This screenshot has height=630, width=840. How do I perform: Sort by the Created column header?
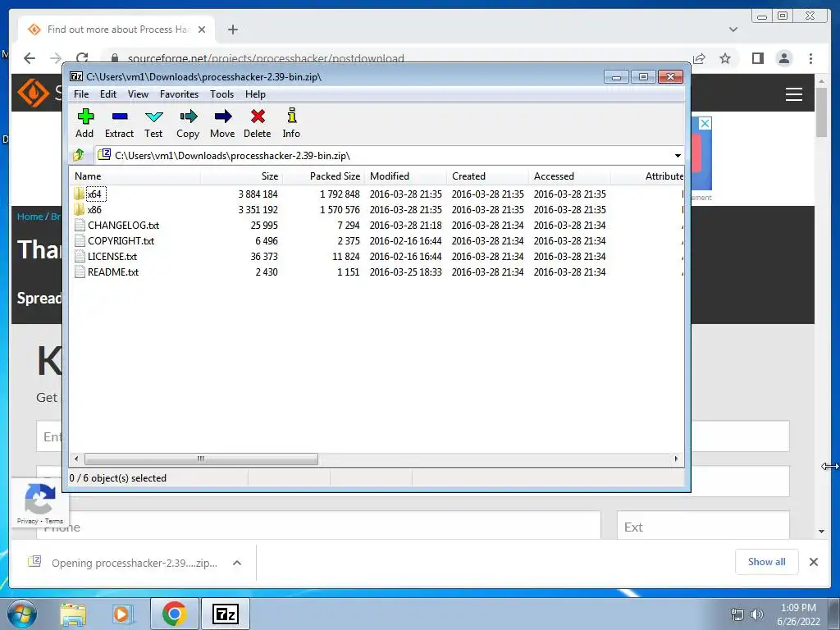pos(487,176)
